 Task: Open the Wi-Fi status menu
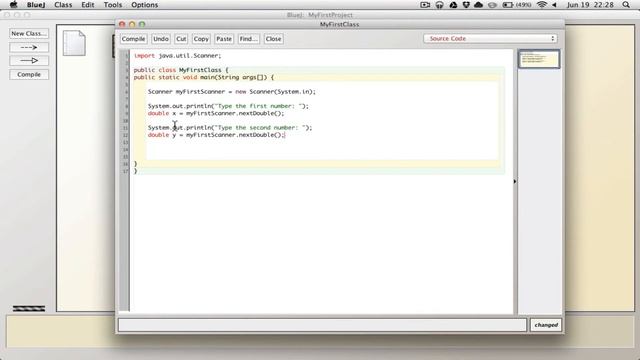[x=542, y=5]
